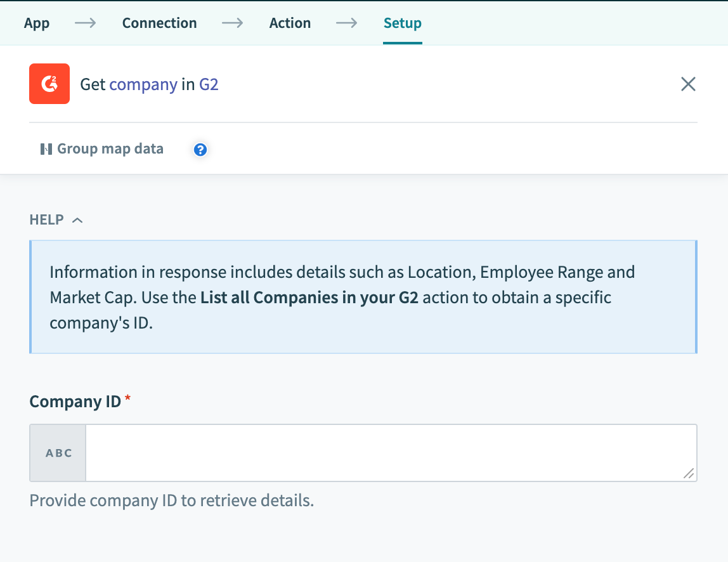This screenshot has height=562, width=728.
Task: Switch to the App step
Action: click(x=36, y=23)
